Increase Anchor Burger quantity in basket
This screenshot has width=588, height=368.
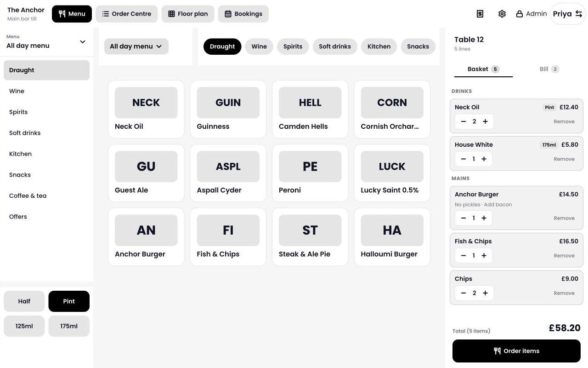(484, 218)
